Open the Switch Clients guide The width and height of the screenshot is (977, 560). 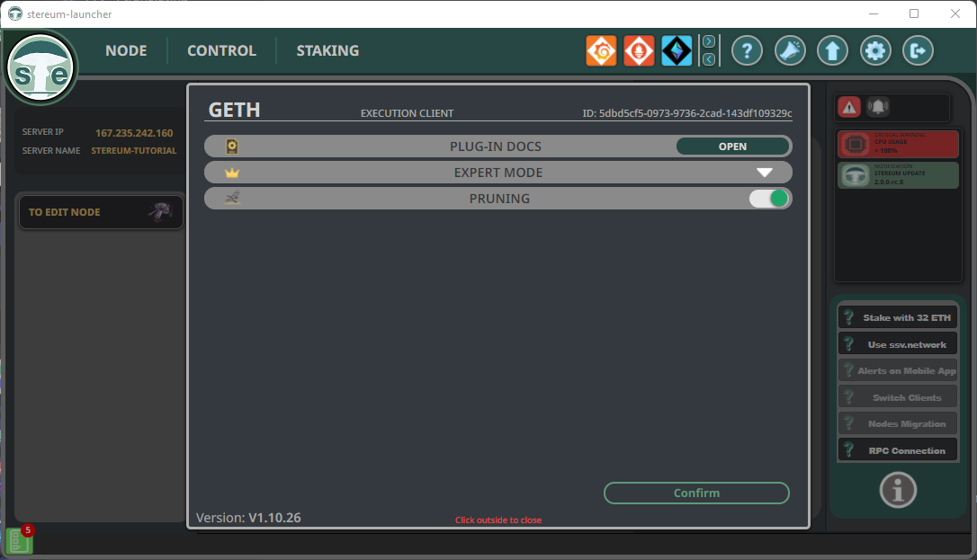pos(898,397)
